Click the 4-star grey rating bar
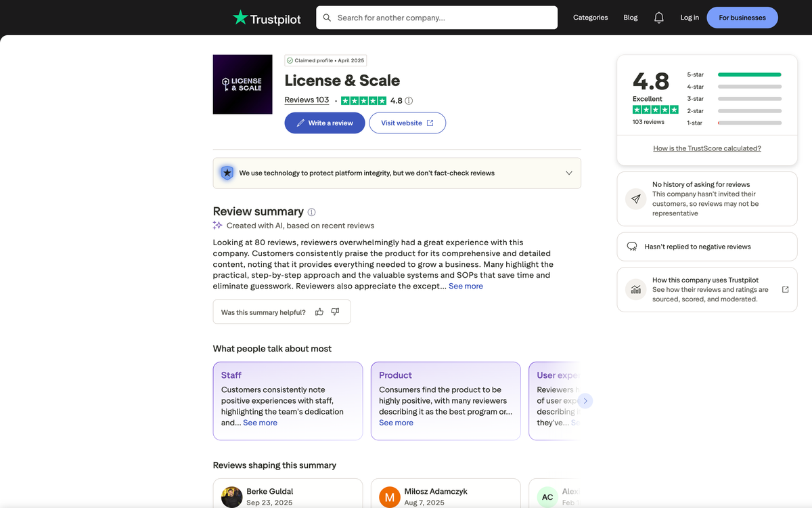Viewport: 812px width, 508px height. click(x=750, y=87)
